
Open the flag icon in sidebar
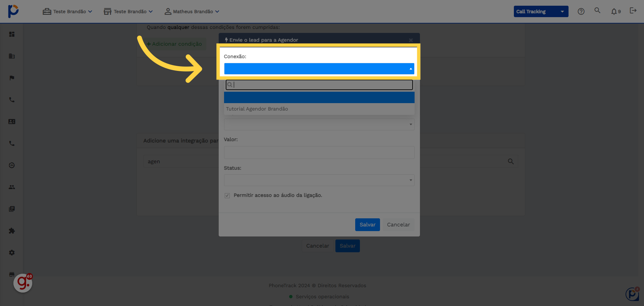12,78
